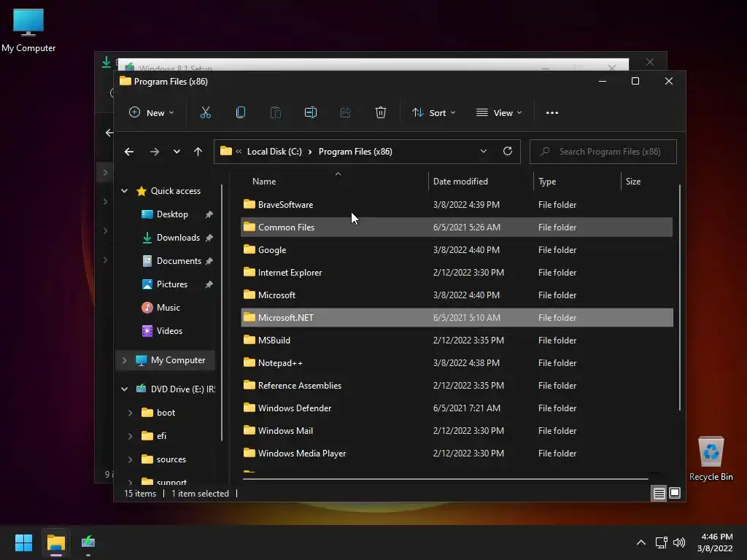Click File Explorer on the taskbar

coord(55,542)
